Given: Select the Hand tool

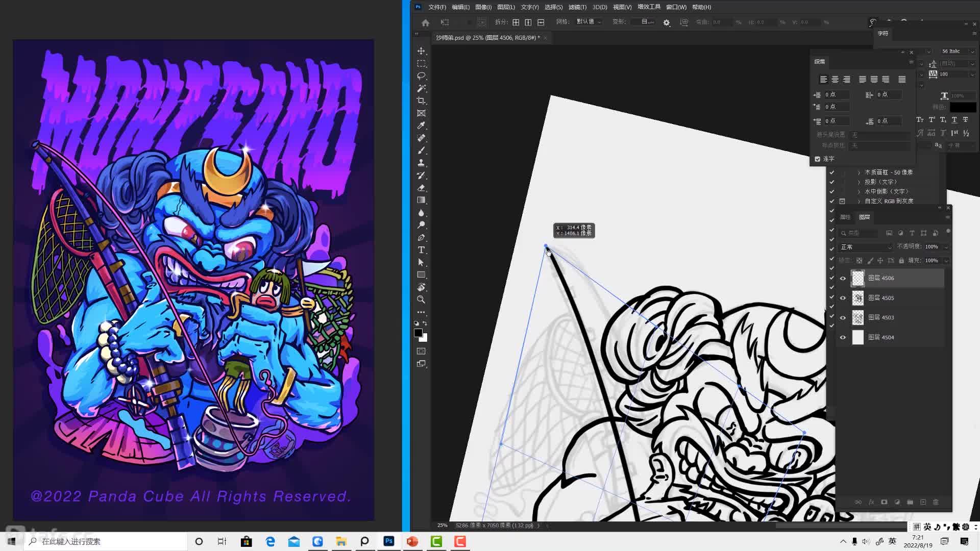Looking at the screenshot, I should [421, 287].
